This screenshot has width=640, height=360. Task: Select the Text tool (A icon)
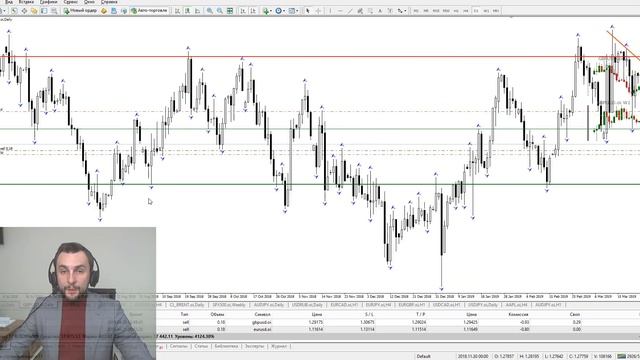(380, 11)
